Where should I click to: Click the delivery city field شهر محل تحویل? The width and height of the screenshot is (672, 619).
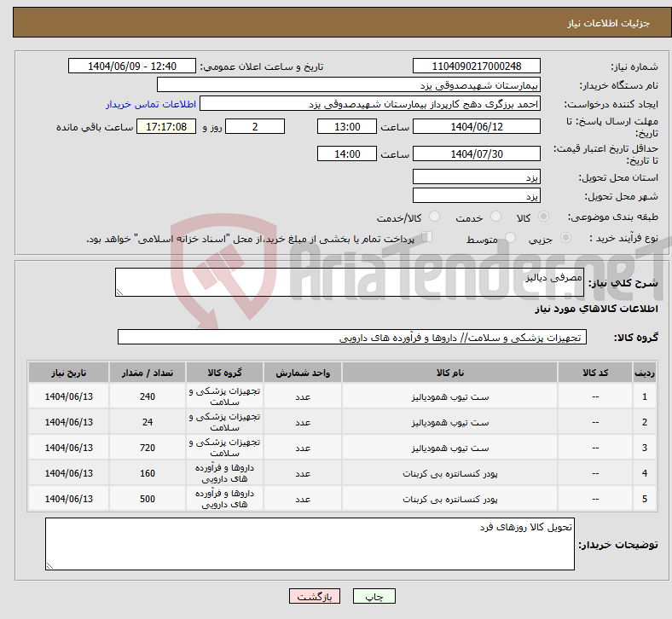476,195
